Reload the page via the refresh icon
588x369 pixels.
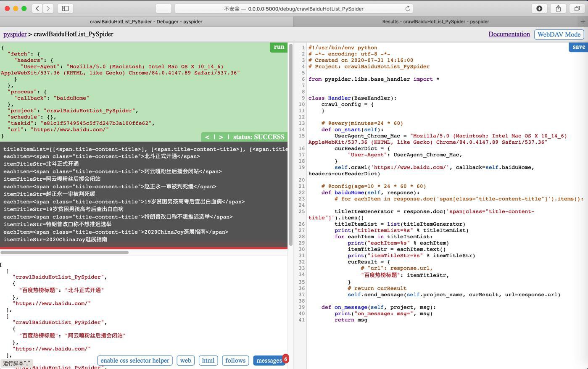click(408, 8)
